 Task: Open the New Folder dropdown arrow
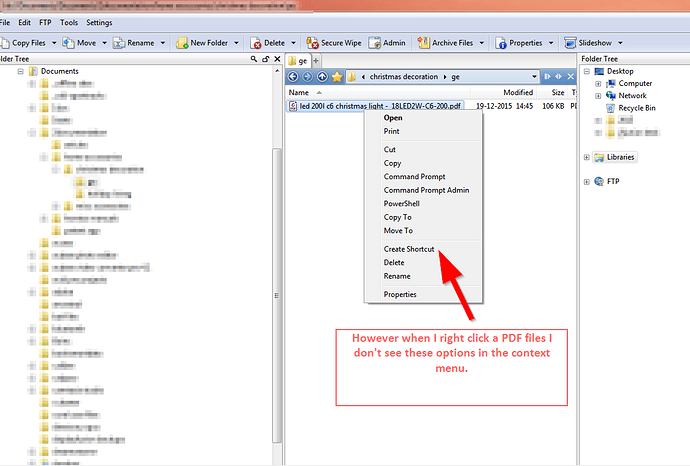(x=236, y=43)
